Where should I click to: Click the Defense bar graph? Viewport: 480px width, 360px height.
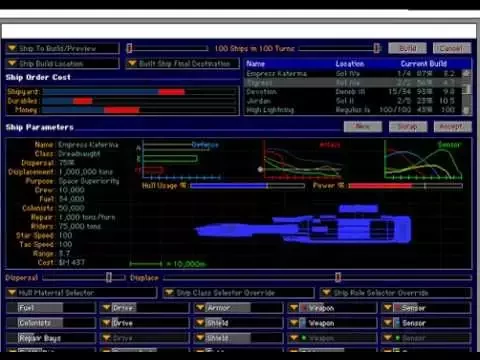pos(178,160)
